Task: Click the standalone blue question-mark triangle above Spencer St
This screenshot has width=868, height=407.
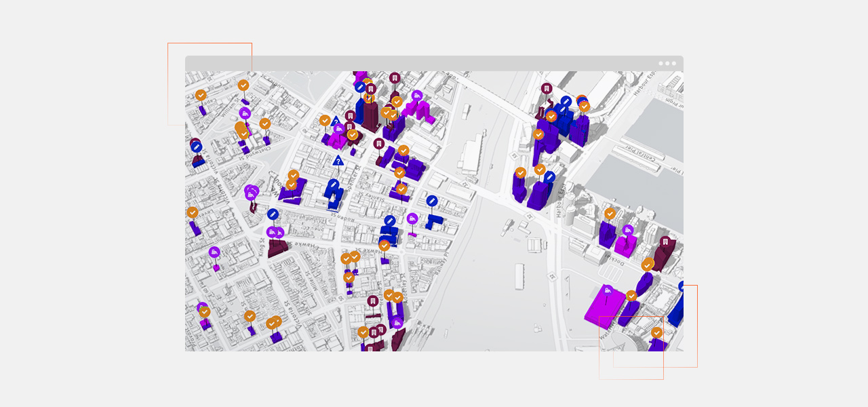Action: click(x=338, y=161)
